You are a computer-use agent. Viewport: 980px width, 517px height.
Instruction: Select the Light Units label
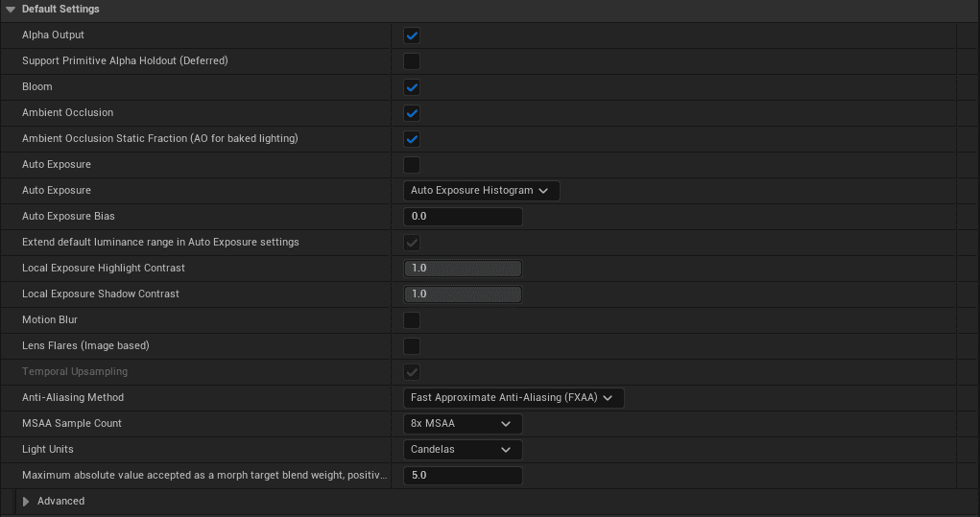[x=47, y=449]
